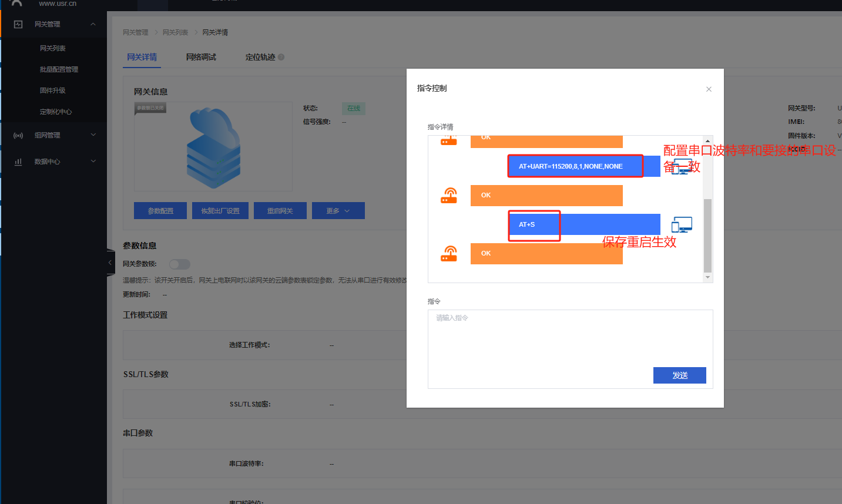
Task: Click the computer icon beside AT+S command
Action: click(682, 224)
